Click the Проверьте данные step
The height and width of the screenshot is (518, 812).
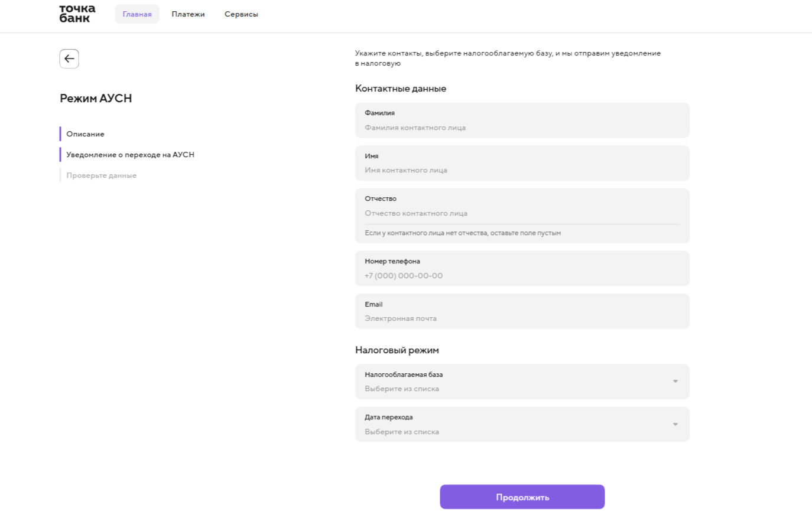coord(101,175)
